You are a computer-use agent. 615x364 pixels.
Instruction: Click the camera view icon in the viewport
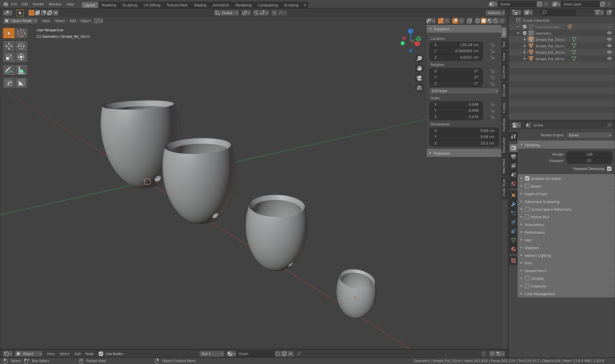(419, 78)
